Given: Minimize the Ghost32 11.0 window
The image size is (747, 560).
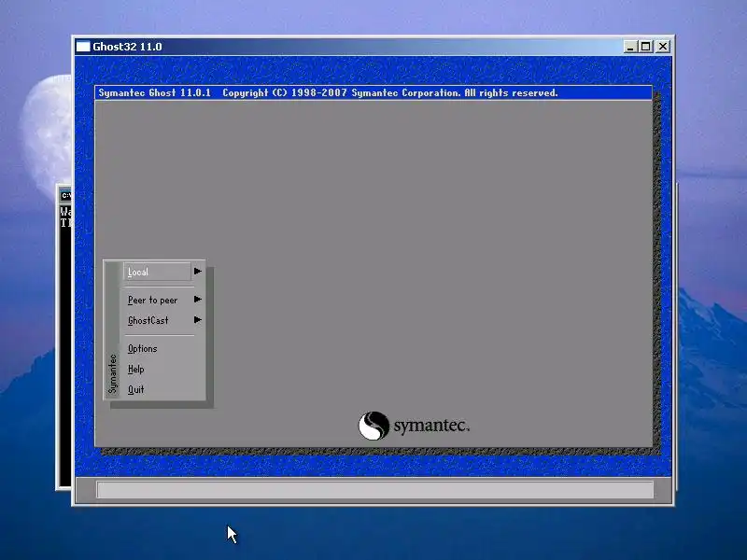Looking at the screenshot, I should (x=630, y=47).
